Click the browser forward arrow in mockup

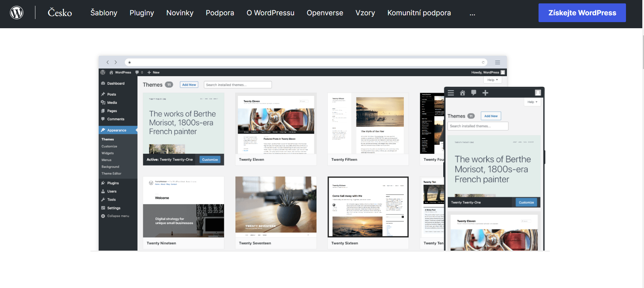point(116,62)
